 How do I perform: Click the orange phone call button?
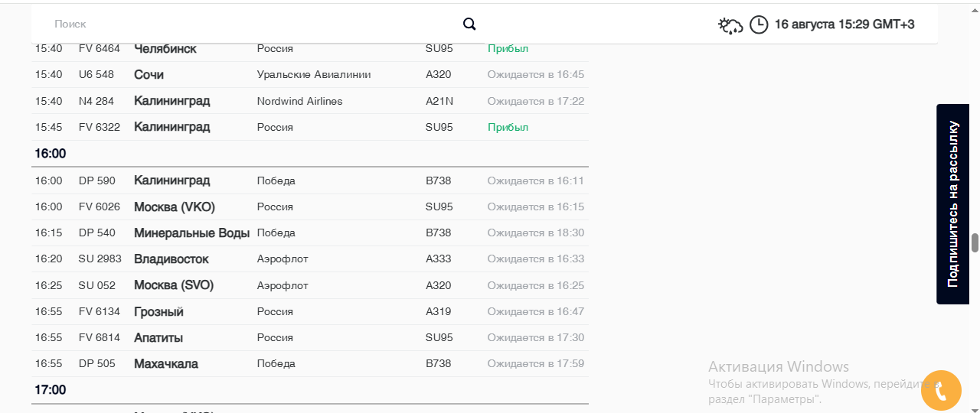[x=941, y=391]
